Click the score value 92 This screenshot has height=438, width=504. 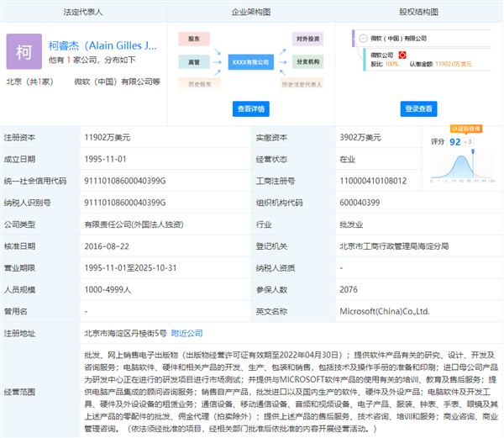click(454, 142)
